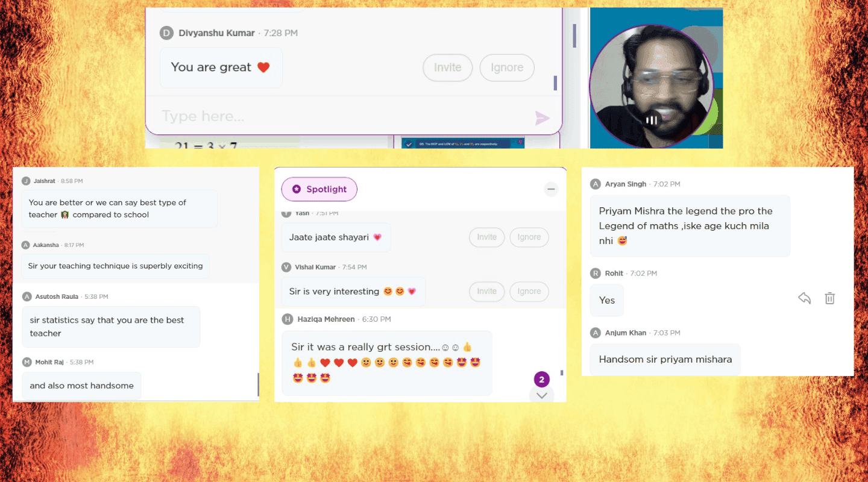The width and height of the screenshot is (868, 482).
Task: Click the send message arrow icon
Action: pos(542,118)
